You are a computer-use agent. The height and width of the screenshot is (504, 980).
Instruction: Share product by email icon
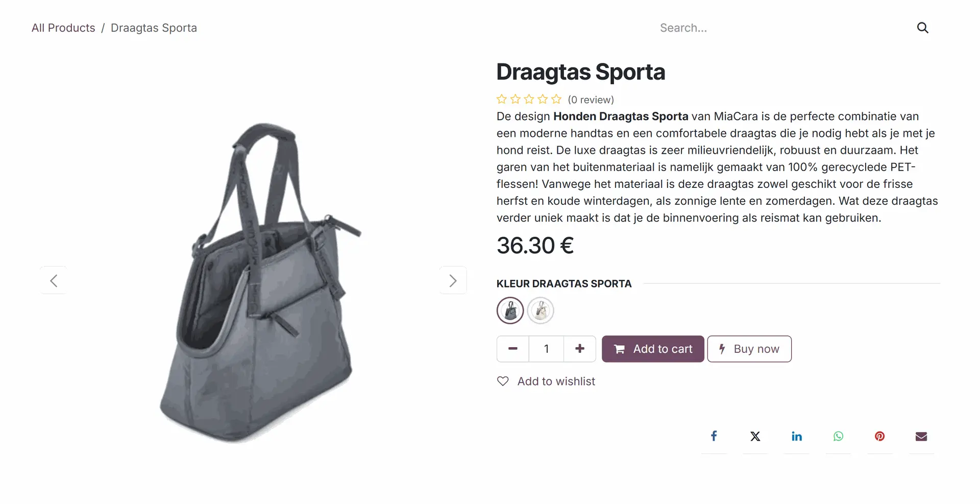pos(921,436)
